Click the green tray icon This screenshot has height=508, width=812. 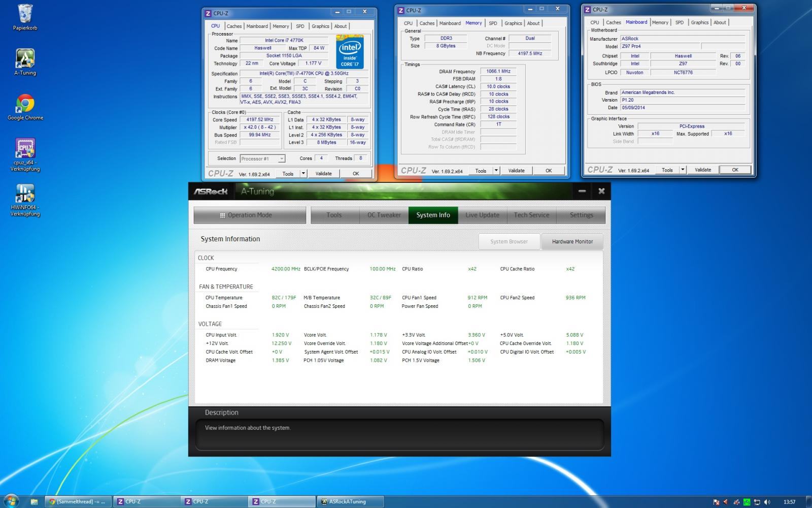click(x=747, y=502)
